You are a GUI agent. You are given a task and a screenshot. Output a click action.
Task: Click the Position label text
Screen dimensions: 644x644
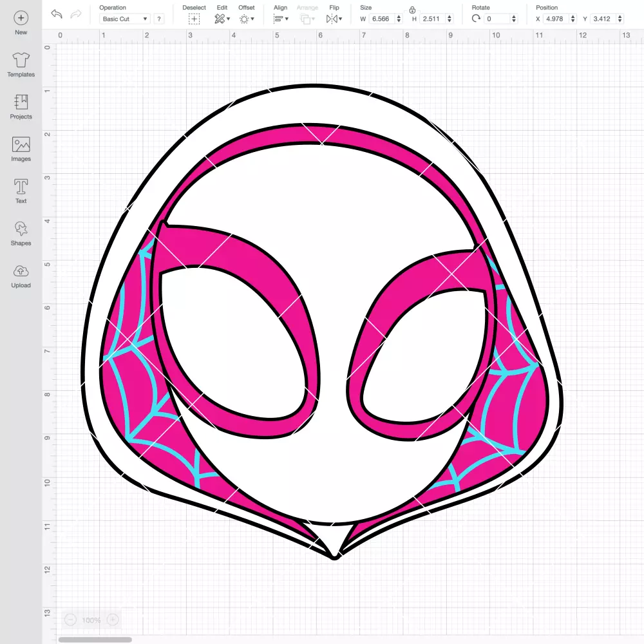coord(547,7)
